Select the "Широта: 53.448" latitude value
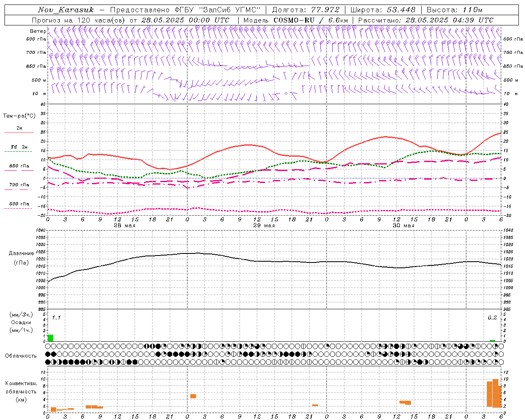 [383, 10]
